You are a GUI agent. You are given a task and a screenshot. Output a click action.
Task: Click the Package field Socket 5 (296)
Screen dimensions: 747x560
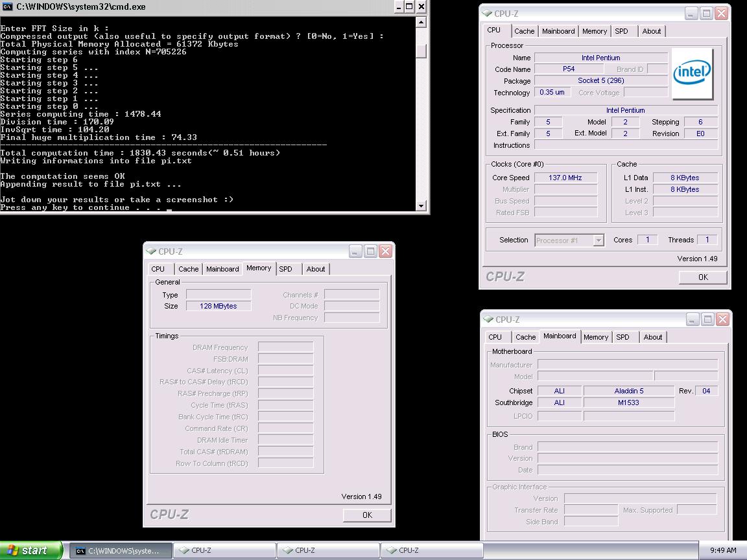(x=601, y=80)
